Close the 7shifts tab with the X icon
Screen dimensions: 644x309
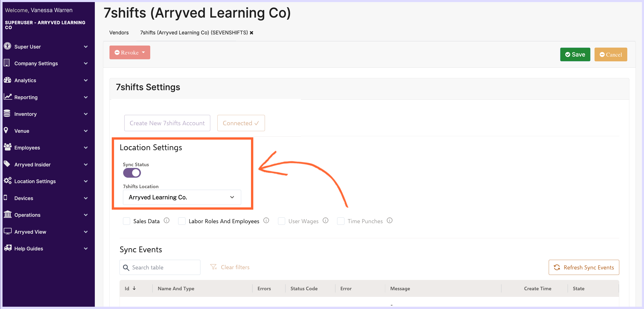click(x=251, y=33)
